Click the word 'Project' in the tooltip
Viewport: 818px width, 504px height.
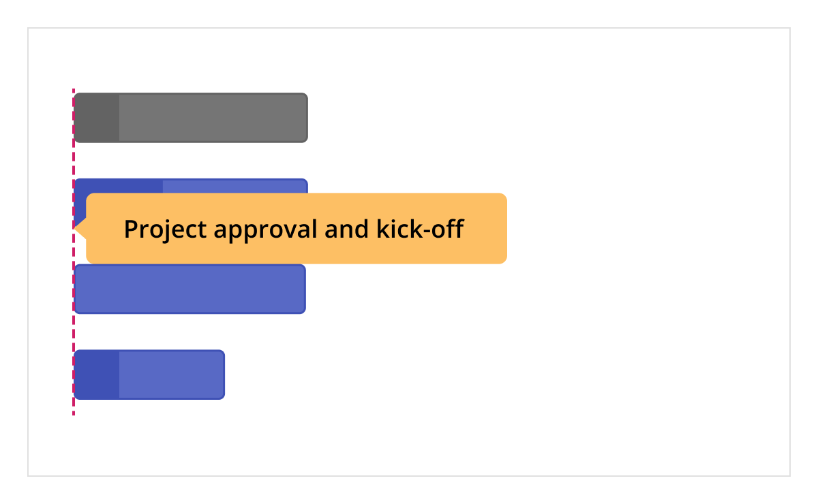click(165, 229)
